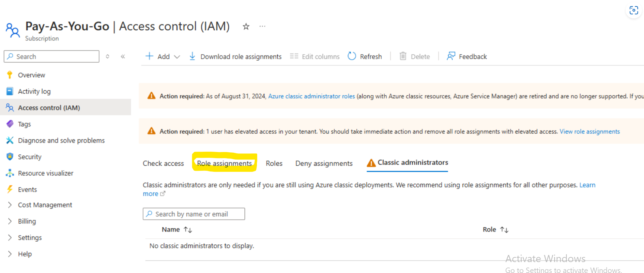Select the Classic administrators tab
Viewport: 644px width, 273px height.
pyautogui.click(x=407, y=163)
